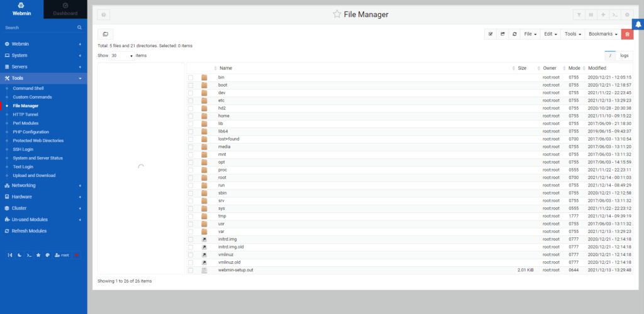
Task: Switch to the / root path tab
Action: click(x=610, y=56)
